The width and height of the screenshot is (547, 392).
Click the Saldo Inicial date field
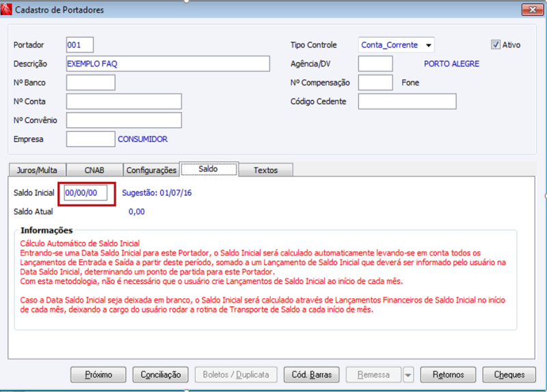(85, 193)
